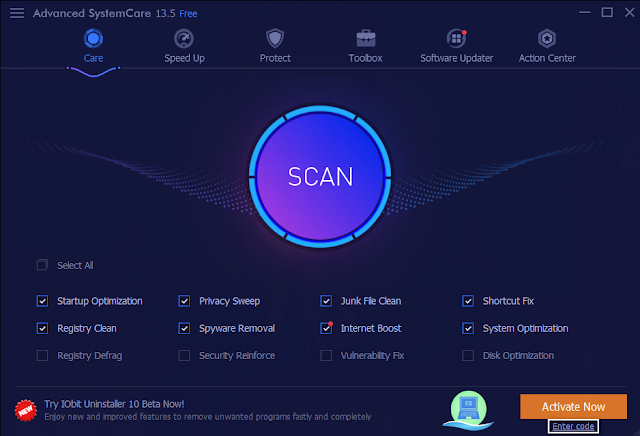Screen dimensions: 640x436
Task: Click the Startup Optimization label
Action: (100, 301)
